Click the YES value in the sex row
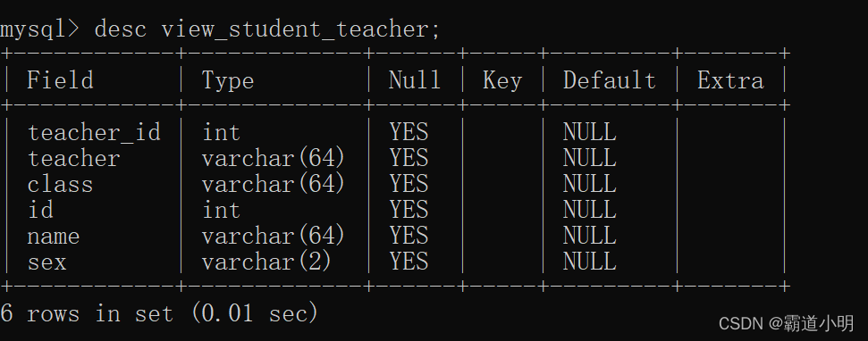The height and width of the screenshot is (341, 868). [x=409, y=262]
